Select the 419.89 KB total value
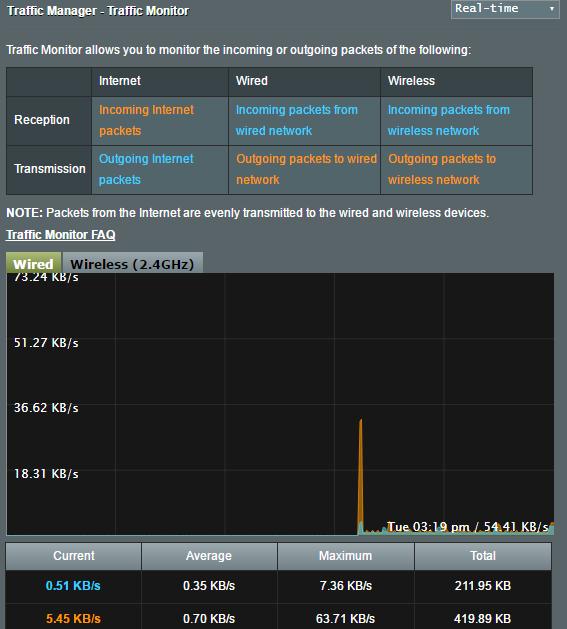The width and height of the screenshot is (567, 629). pyautogui.click(x=483, y=619)
